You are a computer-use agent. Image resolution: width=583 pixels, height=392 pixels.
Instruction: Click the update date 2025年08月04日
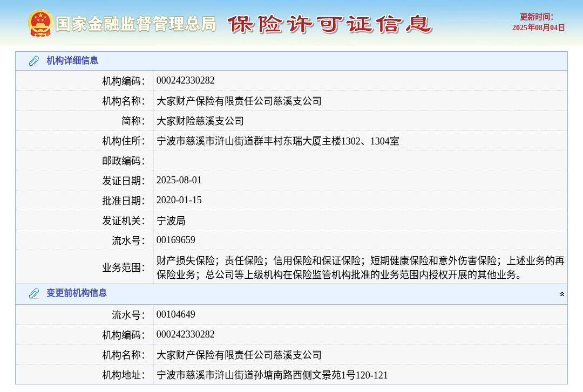click(538, 27)
